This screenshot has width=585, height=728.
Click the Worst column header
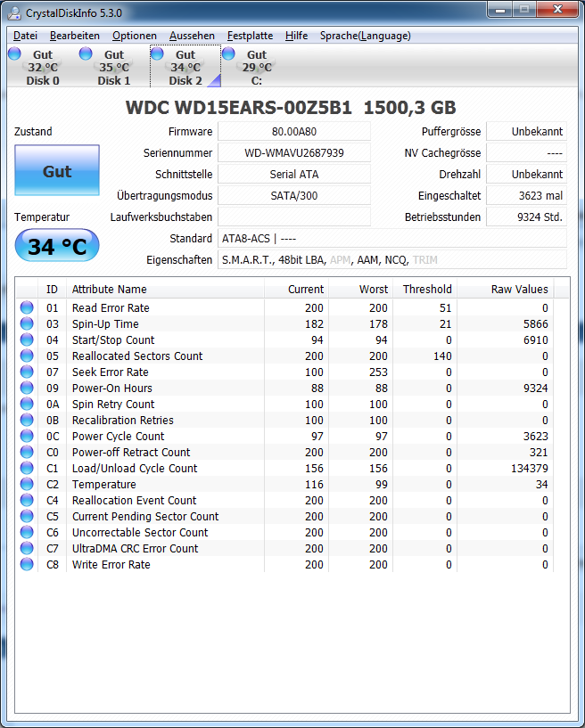360,290
